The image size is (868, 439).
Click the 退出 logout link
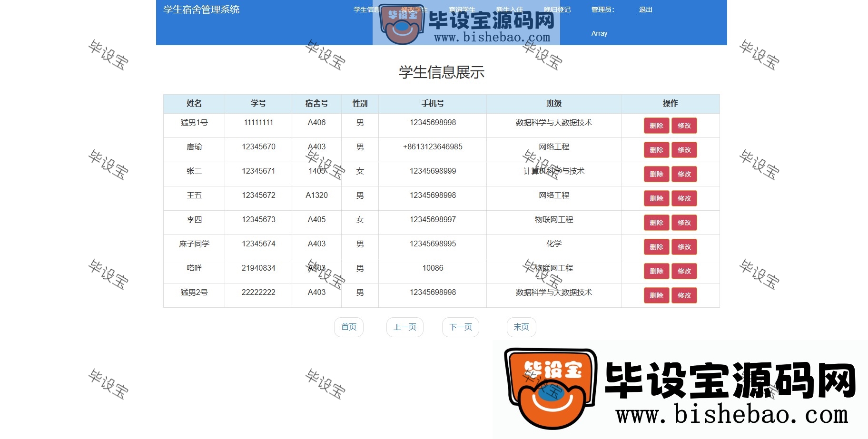coord(645,10)
